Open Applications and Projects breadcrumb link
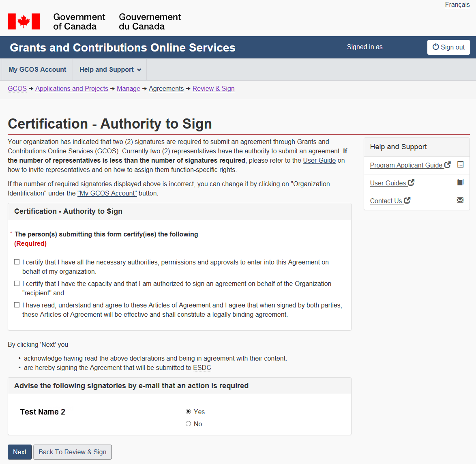The image size is (476, 464). coord(71,89)
